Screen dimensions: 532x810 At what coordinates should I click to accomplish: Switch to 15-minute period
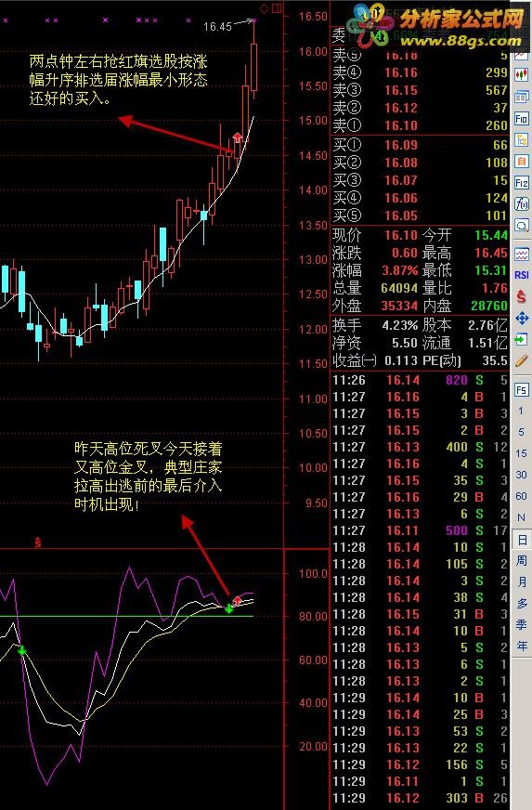(x=521, y=453)
